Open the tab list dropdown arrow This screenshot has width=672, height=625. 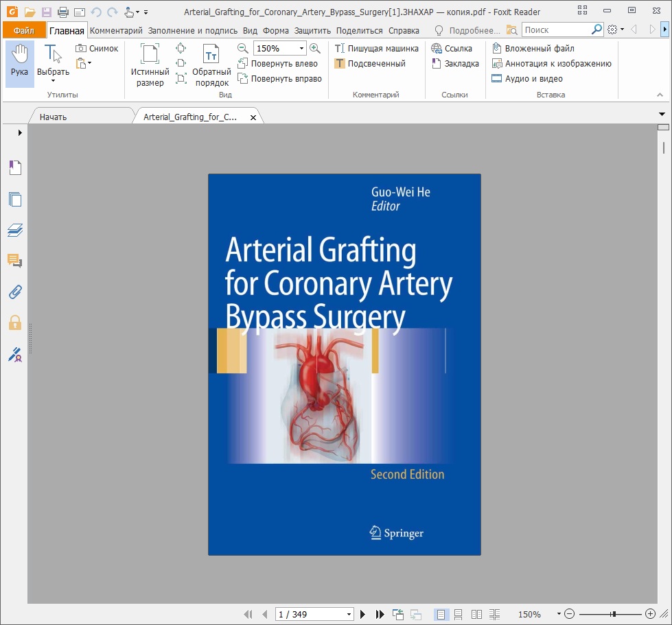(x=662, y=114)
